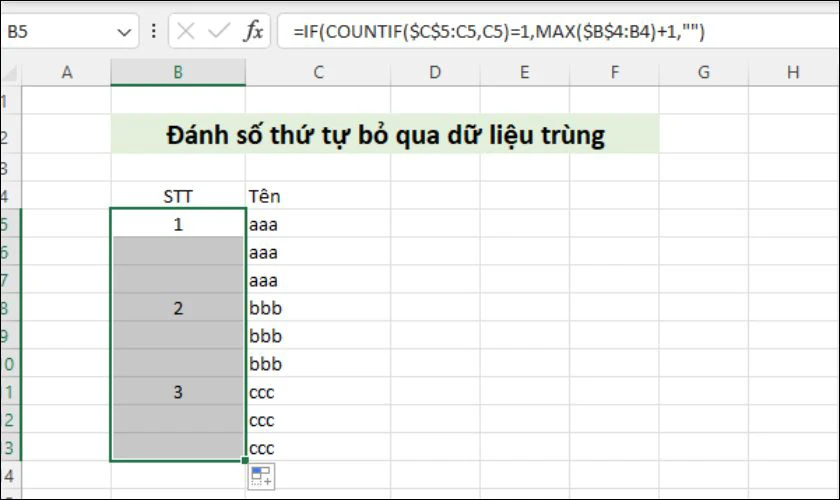Click the three-dot handle beside the Name Box
This screenshot has height=500, width=840.
153,31
